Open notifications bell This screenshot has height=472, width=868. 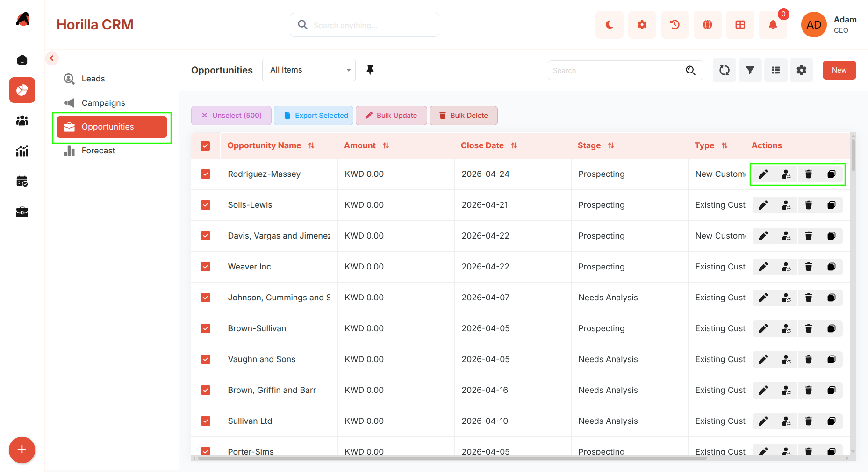(773, 25)
